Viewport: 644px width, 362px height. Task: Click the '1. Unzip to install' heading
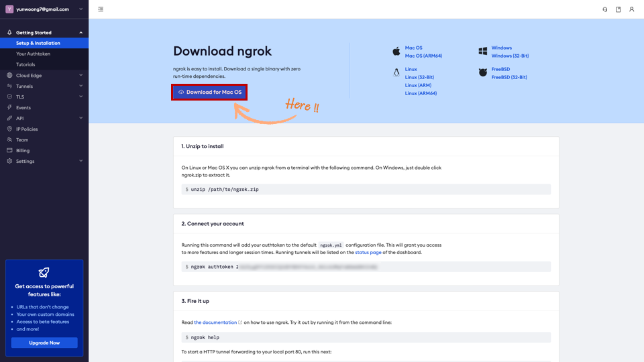pyautogui.click(x=203, y=146)
